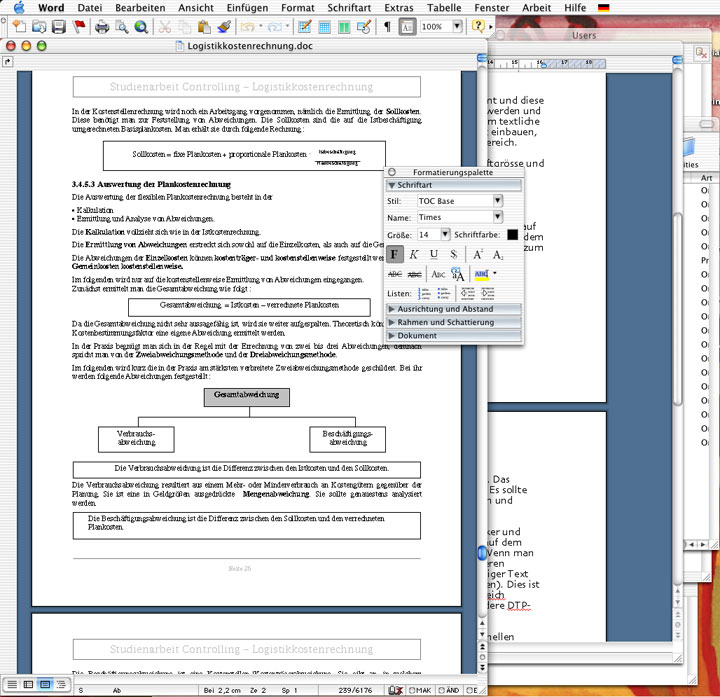
Task: Apply double strikethrough in palette
Action: pos(415,274)
